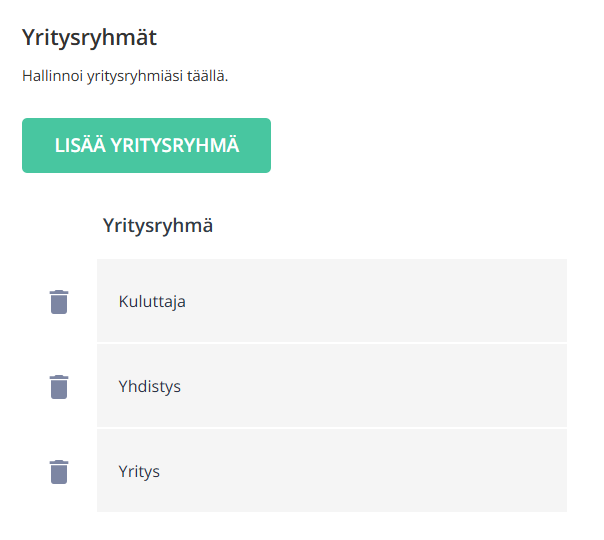Trash the last listed group Yritys

(x=59, y=472)
